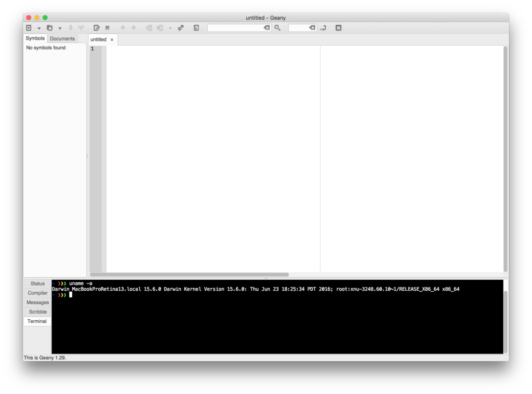The width and height of the screenshot is (532, 394).
Task: Start a search with the magnifying glass icon
Action: point(277,28)
